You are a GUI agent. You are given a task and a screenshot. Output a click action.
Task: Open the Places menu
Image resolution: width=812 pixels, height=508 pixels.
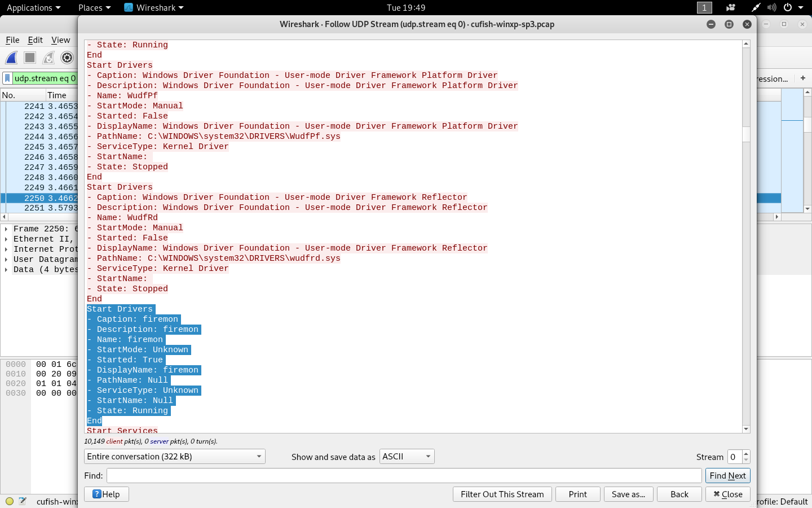[x=94, y=7]
